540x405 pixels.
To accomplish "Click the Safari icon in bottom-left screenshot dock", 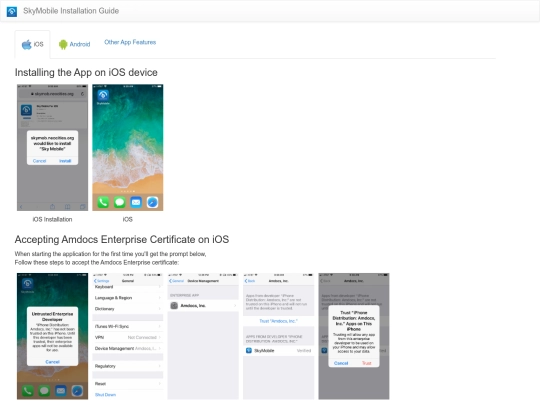I will [x=77, y=391].
